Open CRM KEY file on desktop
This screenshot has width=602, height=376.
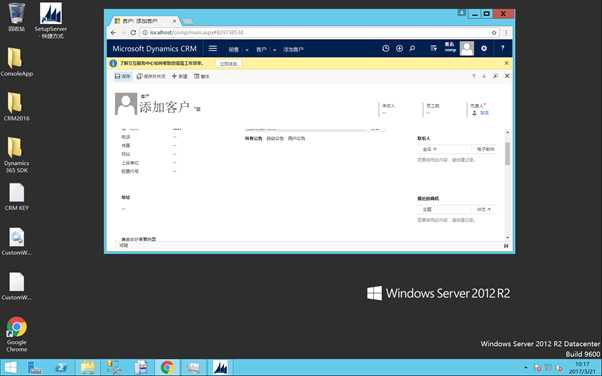click(x=17, y=196)
